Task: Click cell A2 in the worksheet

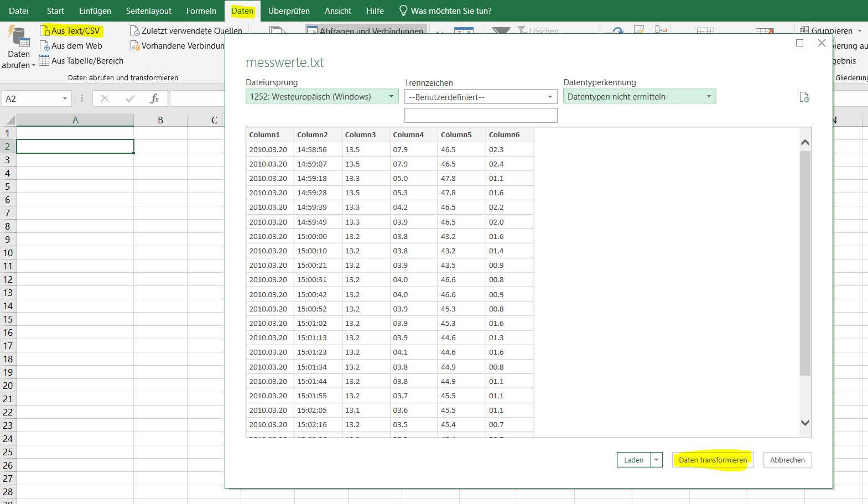Action: 75,147
